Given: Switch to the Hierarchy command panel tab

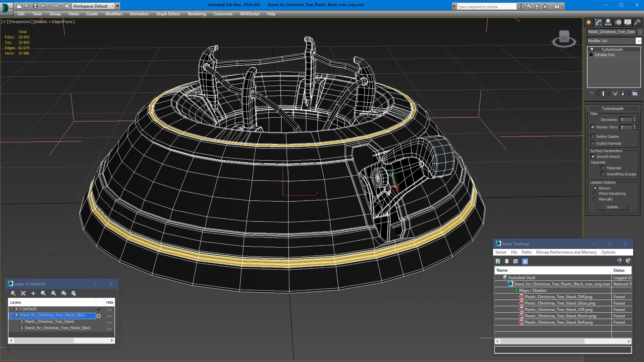Looking at the screenshot, I should tap(608, 22).
